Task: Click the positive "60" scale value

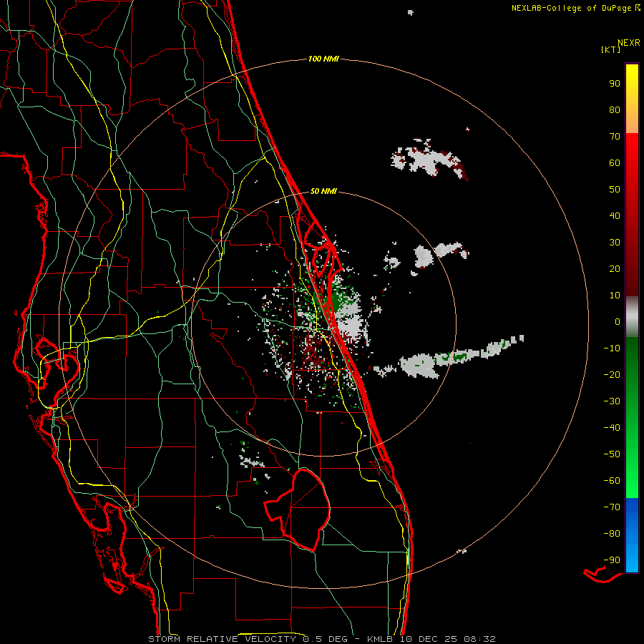Action: [615, 163]
